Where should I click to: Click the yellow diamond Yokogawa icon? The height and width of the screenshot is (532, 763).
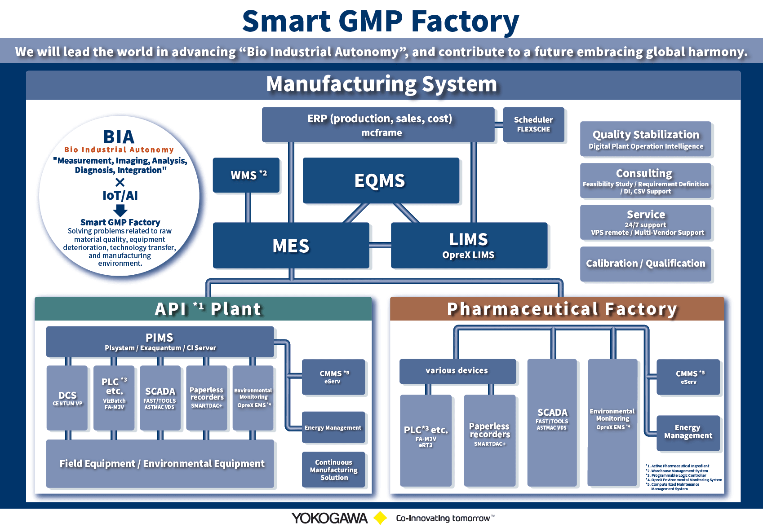(381, 518)
